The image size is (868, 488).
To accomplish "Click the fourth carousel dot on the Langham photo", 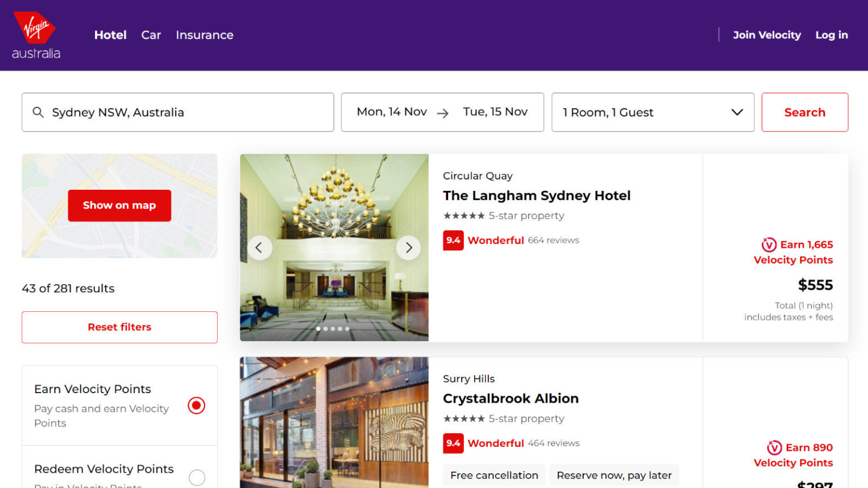I will (340, 328).
